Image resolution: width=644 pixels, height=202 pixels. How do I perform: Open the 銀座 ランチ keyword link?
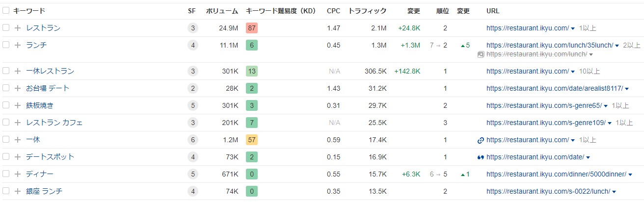pyautogui.click(x=44, y=191)
